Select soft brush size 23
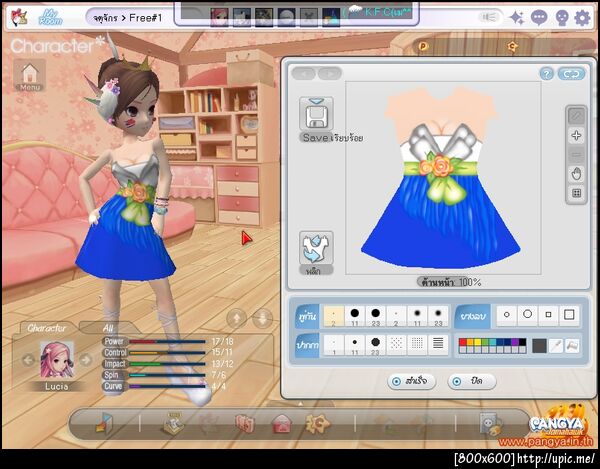 (438, 316)
